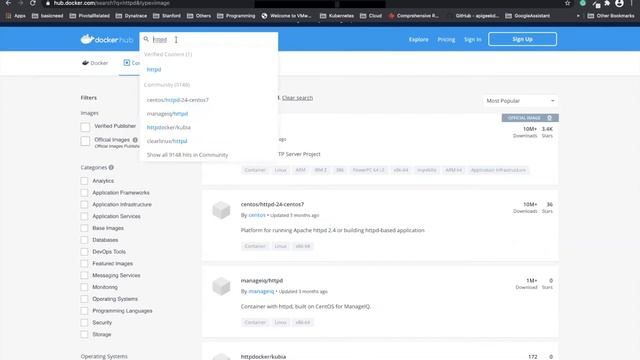640x360 pixels.
Task: Check the Base Images category
Action: point(84,228)
